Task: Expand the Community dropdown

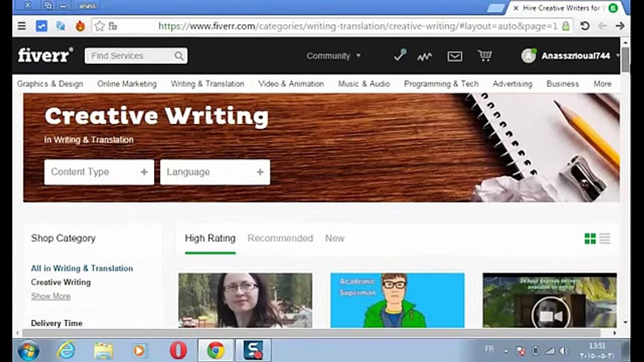Action: [334, 56]
